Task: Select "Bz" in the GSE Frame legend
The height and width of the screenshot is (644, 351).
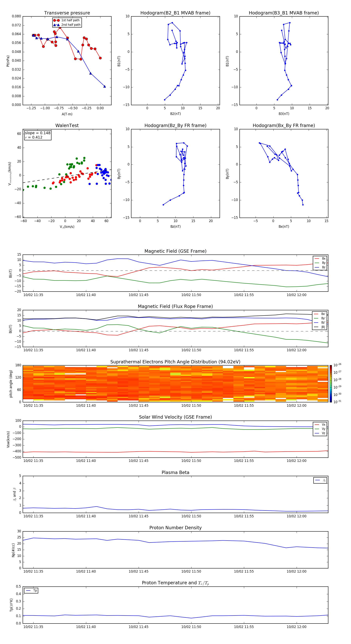Action: (x=320, y=267)
